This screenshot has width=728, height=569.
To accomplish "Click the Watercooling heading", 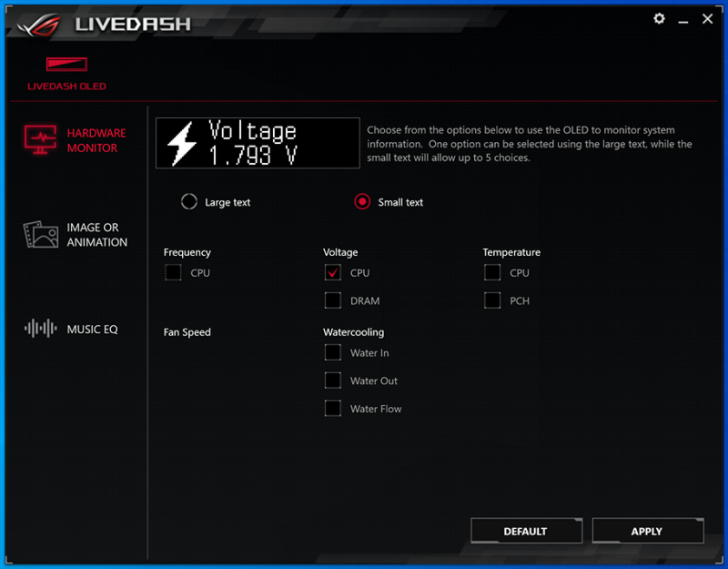I will (354, 332).
